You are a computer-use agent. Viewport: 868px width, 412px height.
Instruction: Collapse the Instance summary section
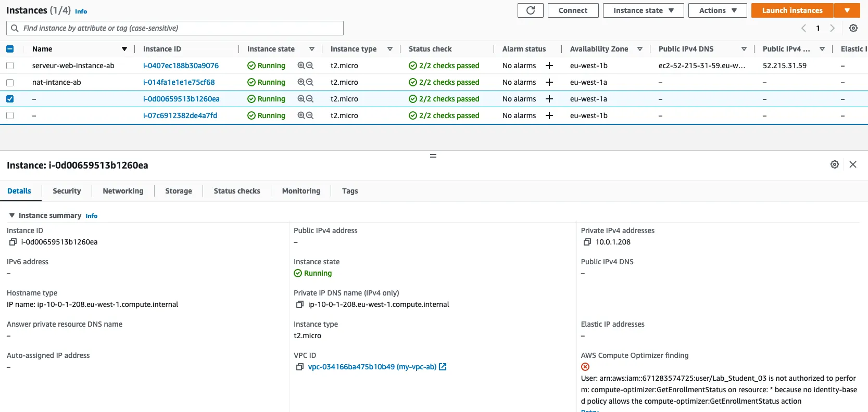click(x=12, y=215)
